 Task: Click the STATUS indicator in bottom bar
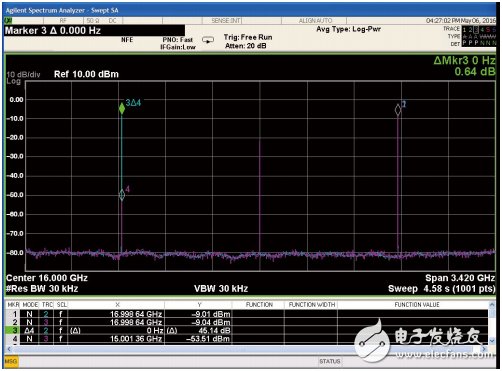[329, 361]
